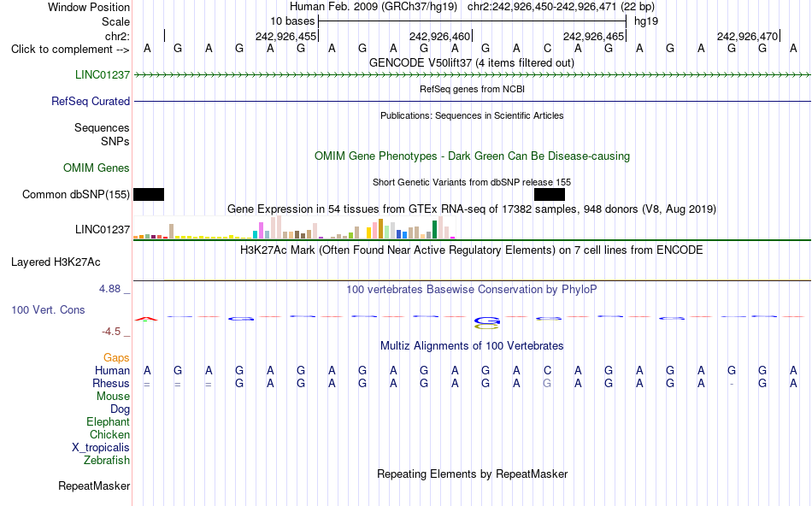Click the GTEx tissue expression bar chart

294,227
